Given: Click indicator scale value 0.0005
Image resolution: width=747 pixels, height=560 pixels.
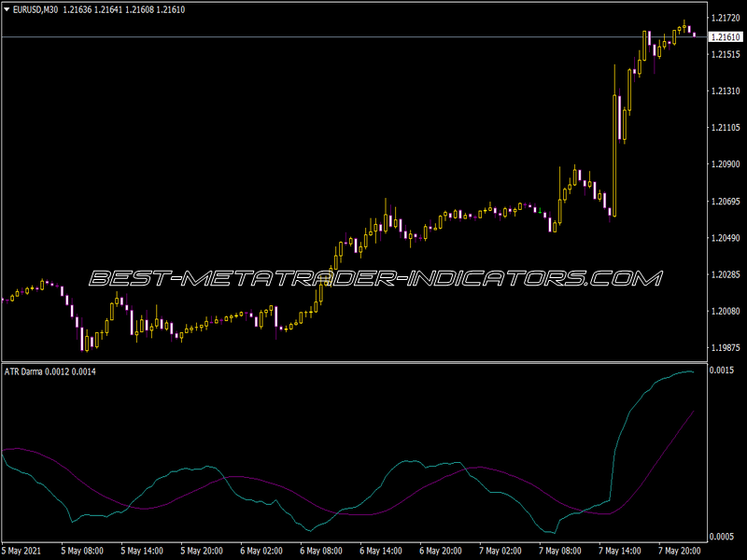Looking at the screenshot, I should [721, 537].
